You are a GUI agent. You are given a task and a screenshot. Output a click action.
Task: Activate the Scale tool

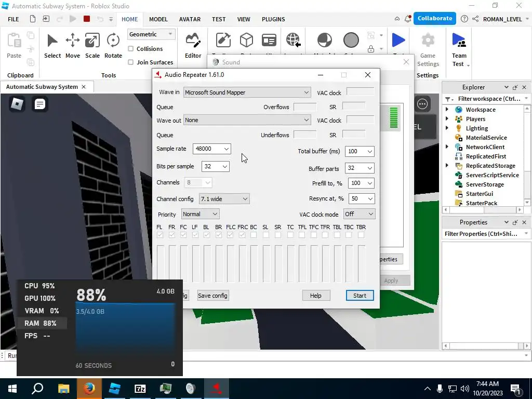pyautogui.click(x=92, y=46)
